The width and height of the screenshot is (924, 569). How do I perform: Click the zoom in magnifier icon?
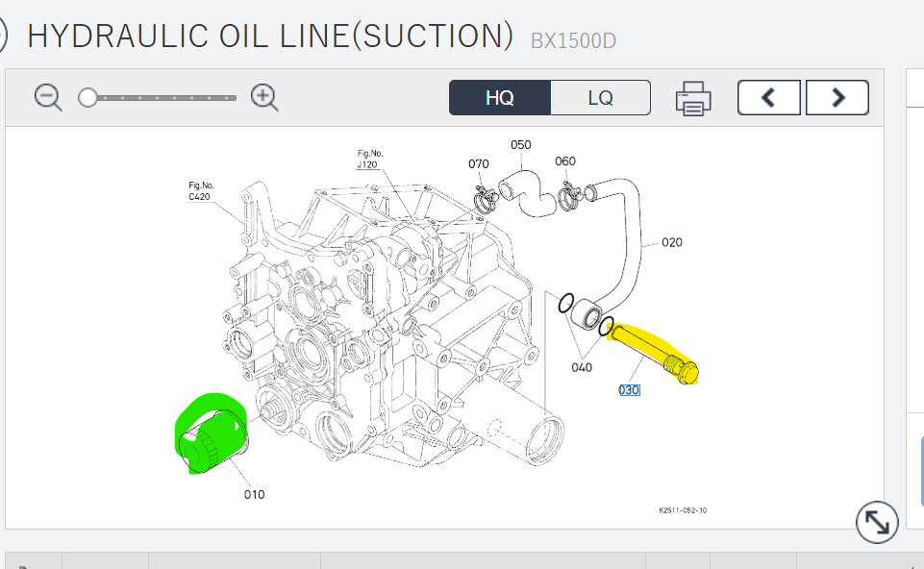264,97
